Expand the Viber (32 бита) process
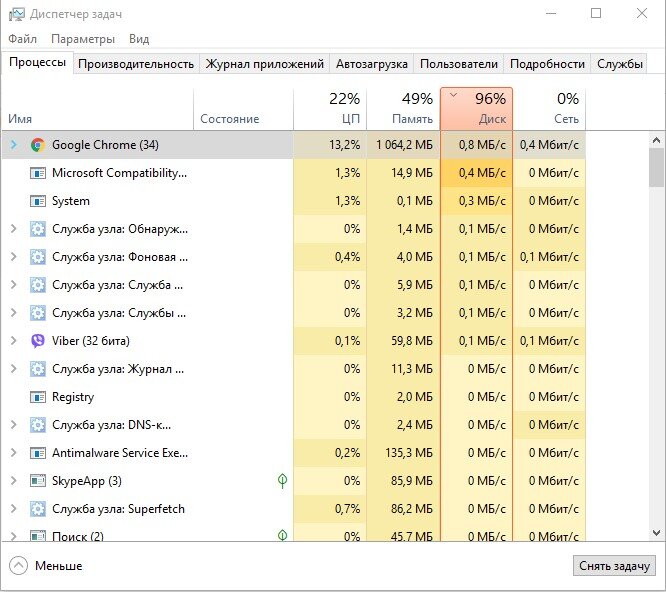The width and height of the screenshot is (666, 592). pos(14,341)
